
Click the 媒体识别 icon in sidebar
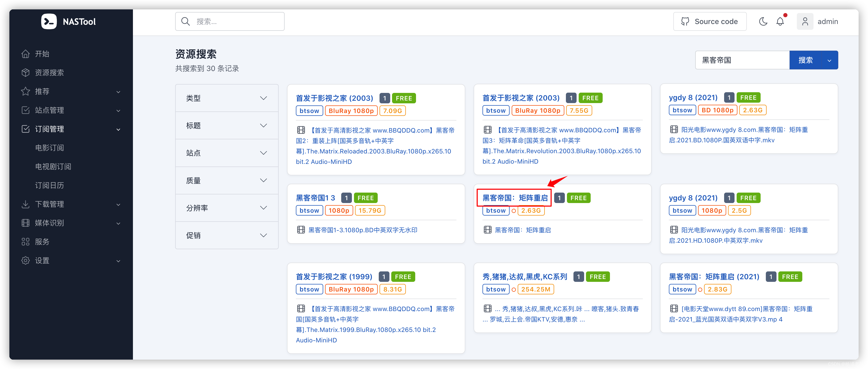pos(26,223)
